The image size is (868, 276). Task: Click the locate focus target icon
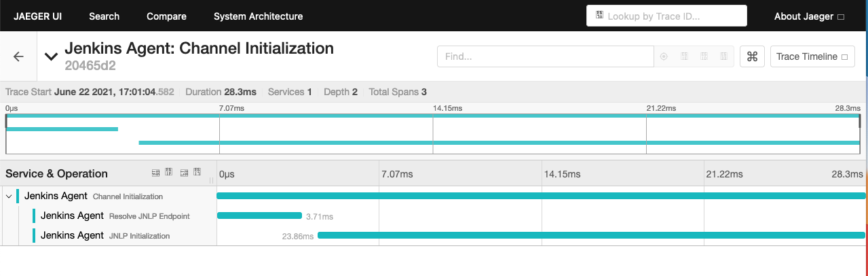[x=664, y=56]
